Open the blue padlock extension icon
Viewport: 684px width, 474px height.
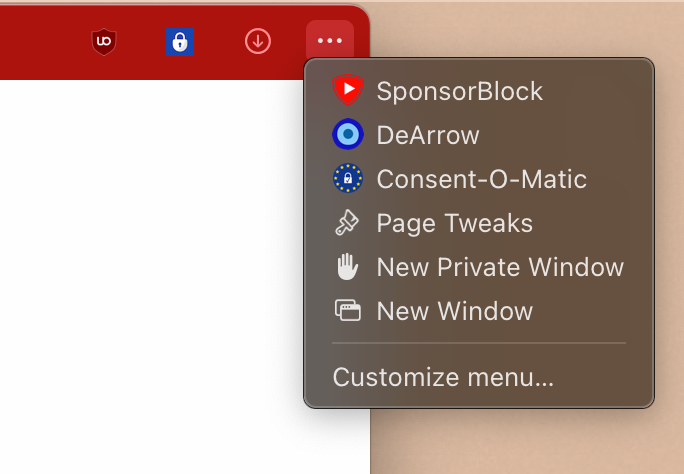(x=179, y=41)
